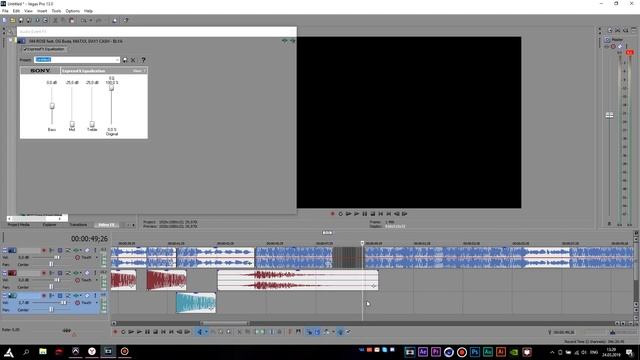Screen dimensions: 640x360
Task: Open the Tools menu
Action: tap(56, 11)
